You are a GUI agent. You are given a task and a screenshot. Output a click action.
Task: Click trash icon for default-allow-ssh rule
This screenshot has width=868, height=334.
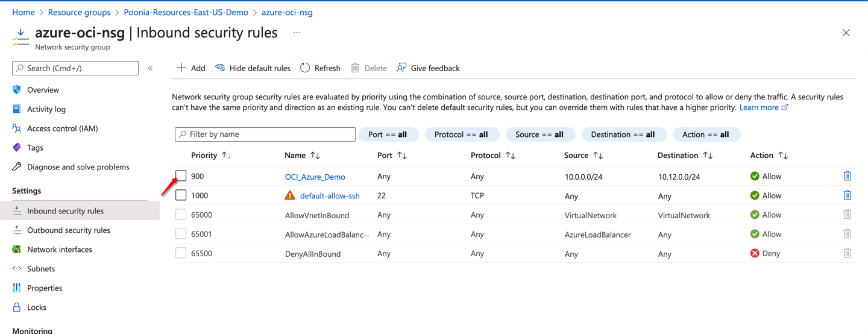click(847, 195)
